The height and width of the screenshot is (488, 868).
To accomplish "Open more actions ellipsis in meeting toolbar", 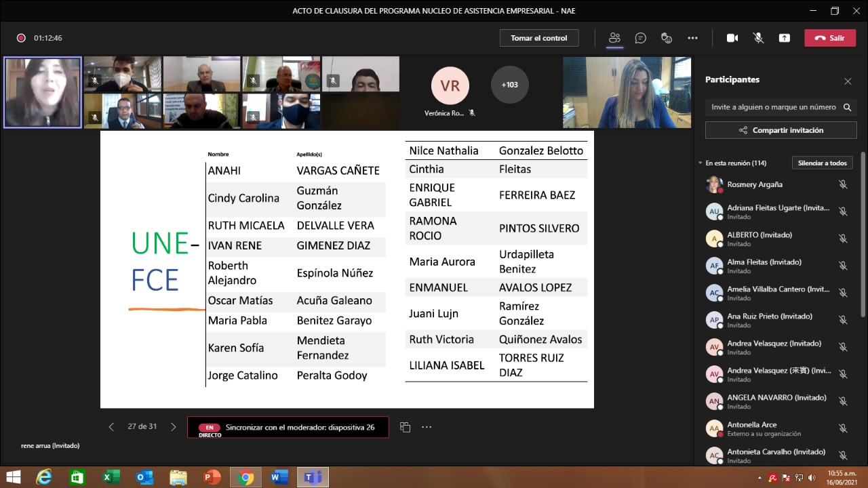I will tap(692, 38).
